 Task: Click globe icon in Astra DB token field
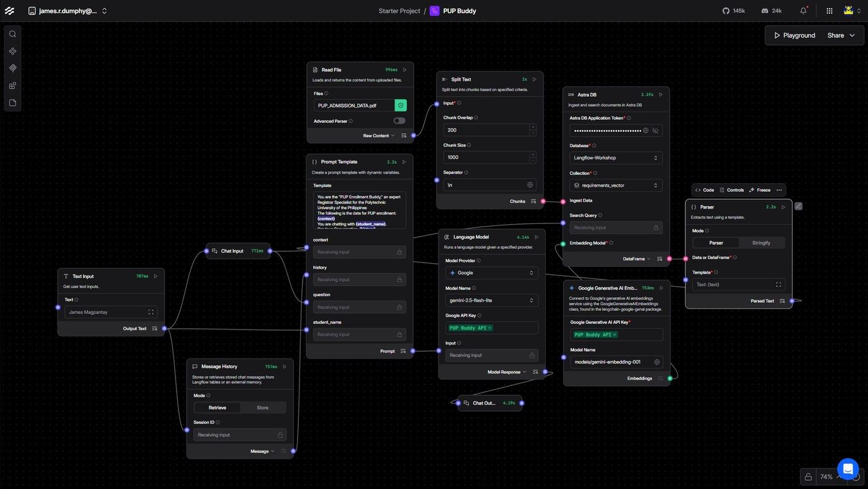coord(645,130)
